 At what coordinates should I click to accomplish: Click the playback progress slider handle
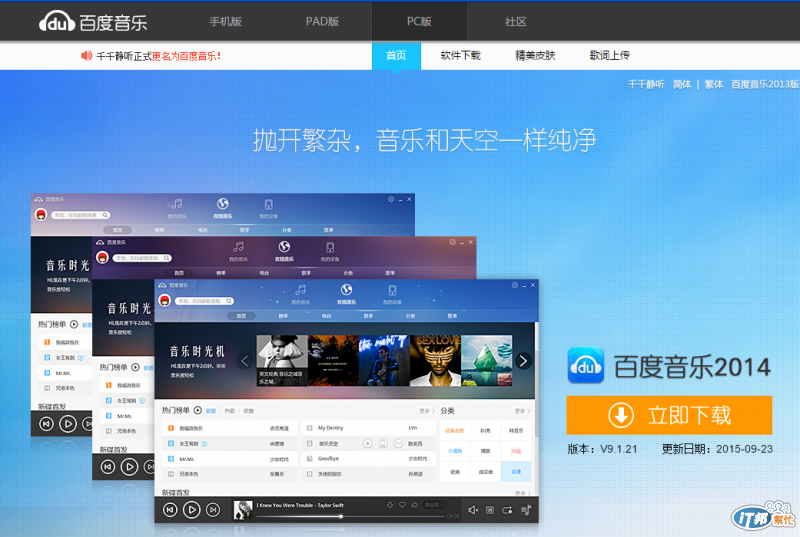341,517
